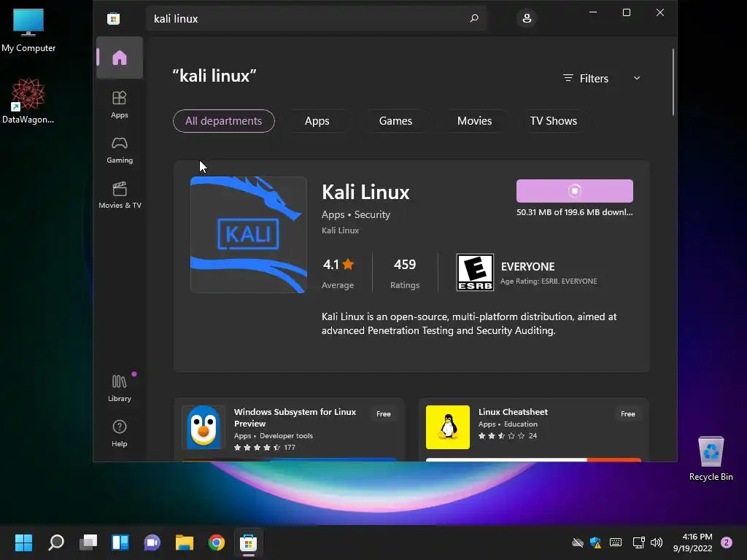The width and height of the screenshot is (747, 560).
Task: Click the Store window vertical scrollbar
Action: pyautogui.click(x=673, y=82)
